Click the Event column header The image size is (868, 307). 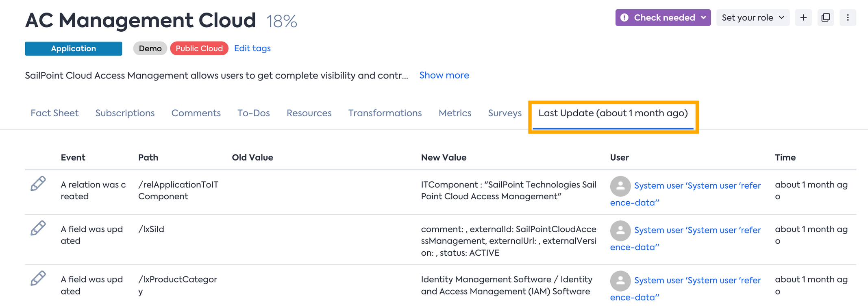tap(73, 157)
